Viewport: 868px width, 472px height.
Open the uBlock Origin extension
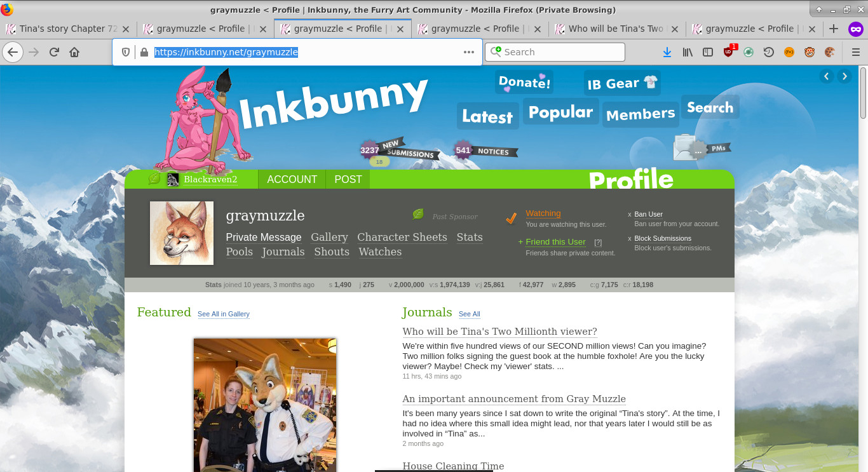[x=729, y=52]
